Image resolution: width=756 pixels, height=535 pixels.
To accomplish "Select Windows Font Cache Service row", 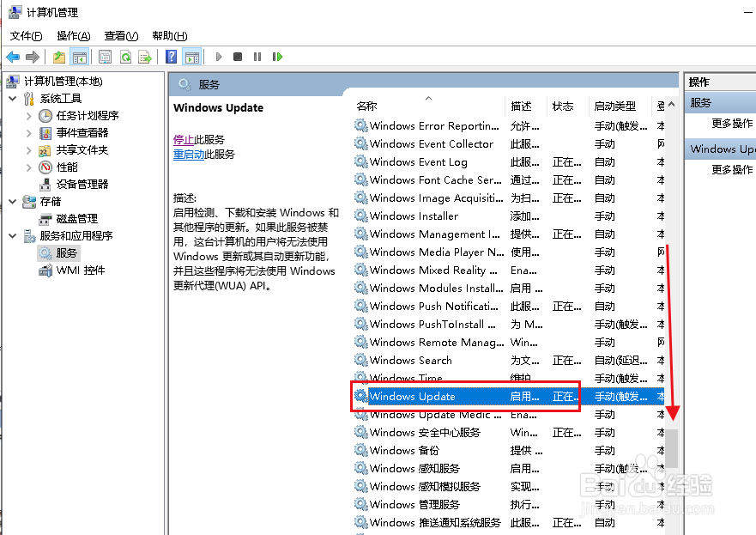I will tap(509, 180).
